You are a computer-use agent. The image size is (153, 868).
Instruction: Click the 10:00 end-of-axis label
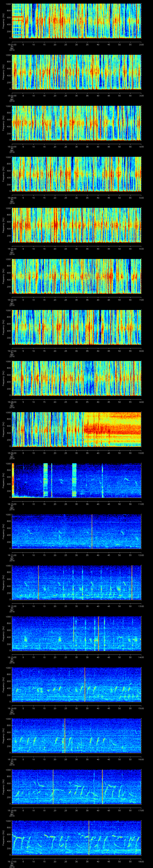pyautogui.click(x=141, y=453)
